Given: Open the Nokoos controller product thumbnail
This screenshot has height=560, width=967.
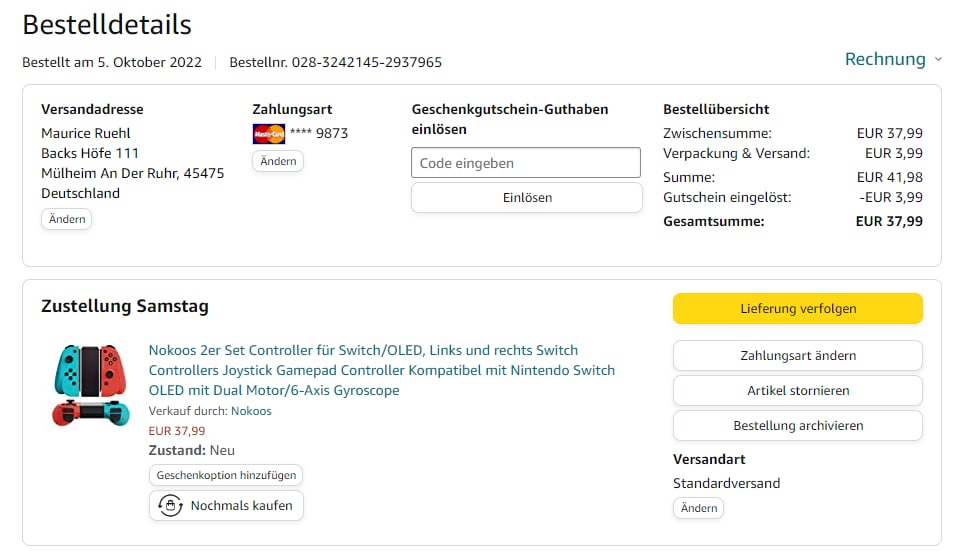Looking at the screenshot, I should tap(91, 385).
